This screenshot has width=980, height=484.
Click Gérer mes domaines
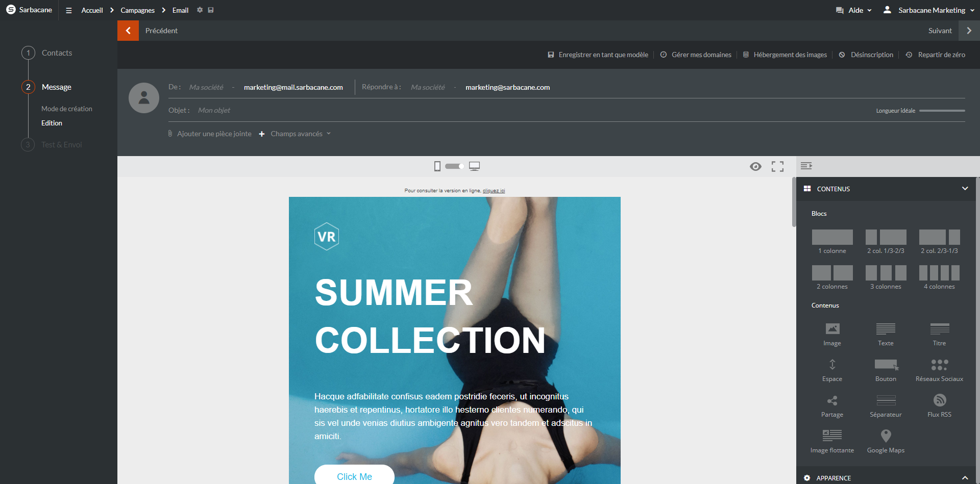[696, 55]
